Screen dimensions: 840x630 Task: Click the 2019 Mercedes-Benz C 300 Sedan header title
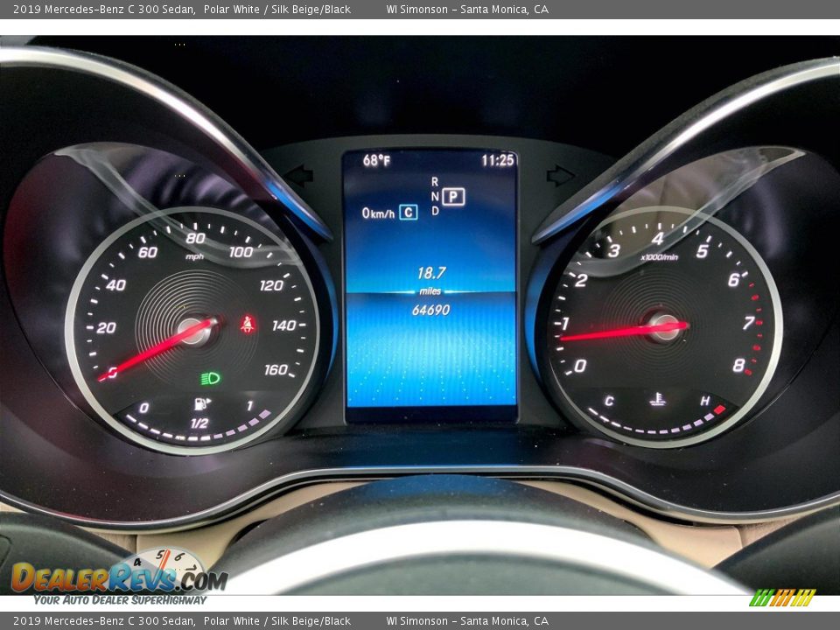coord(104,10)
